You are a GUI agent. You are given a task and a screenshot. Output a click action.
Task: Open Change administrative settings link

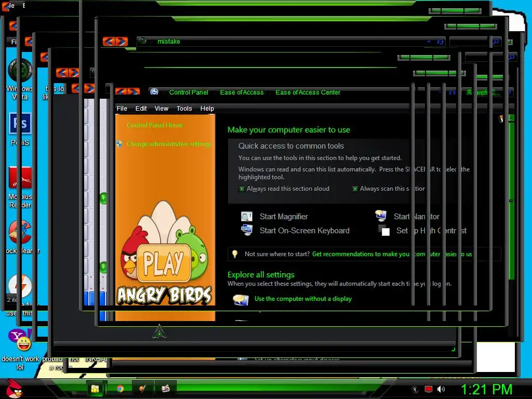point(169,144)
